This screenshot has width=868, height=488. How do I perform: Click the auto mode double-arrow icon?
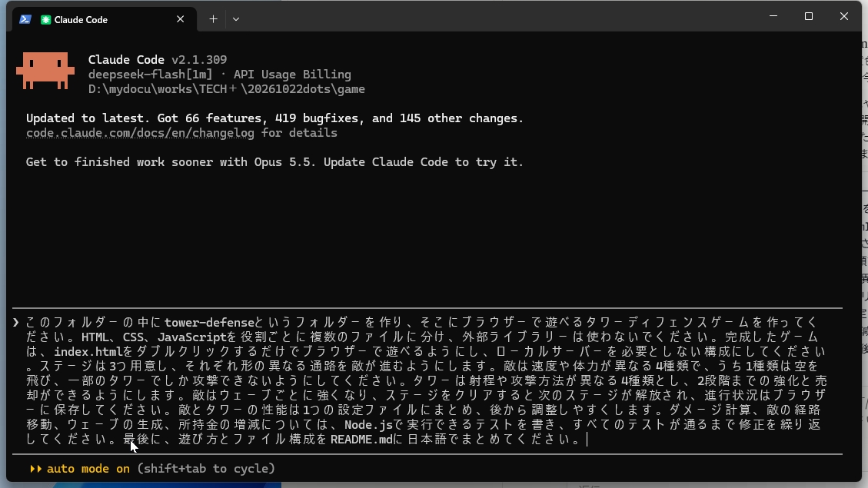(35, 469)
